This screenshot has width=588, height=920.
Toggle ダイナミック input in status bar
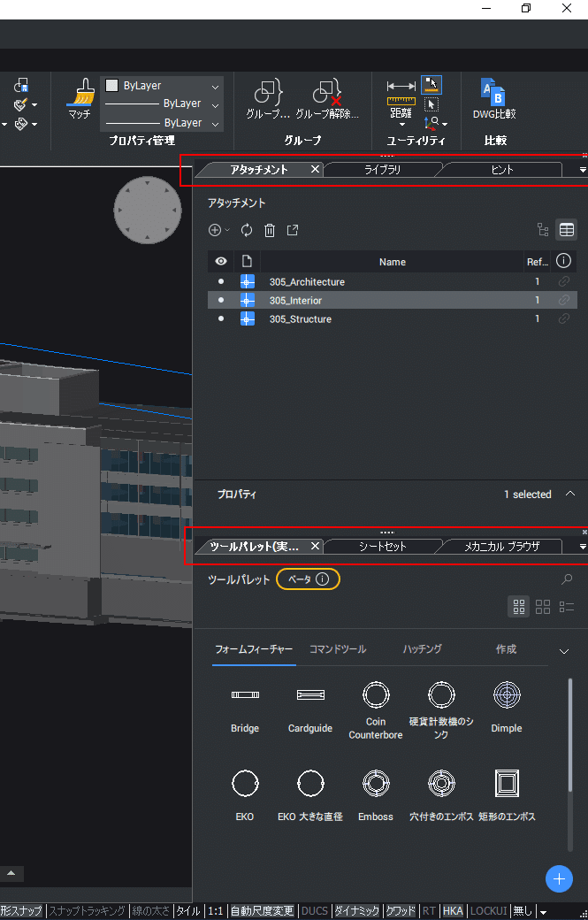click(357, 910)
